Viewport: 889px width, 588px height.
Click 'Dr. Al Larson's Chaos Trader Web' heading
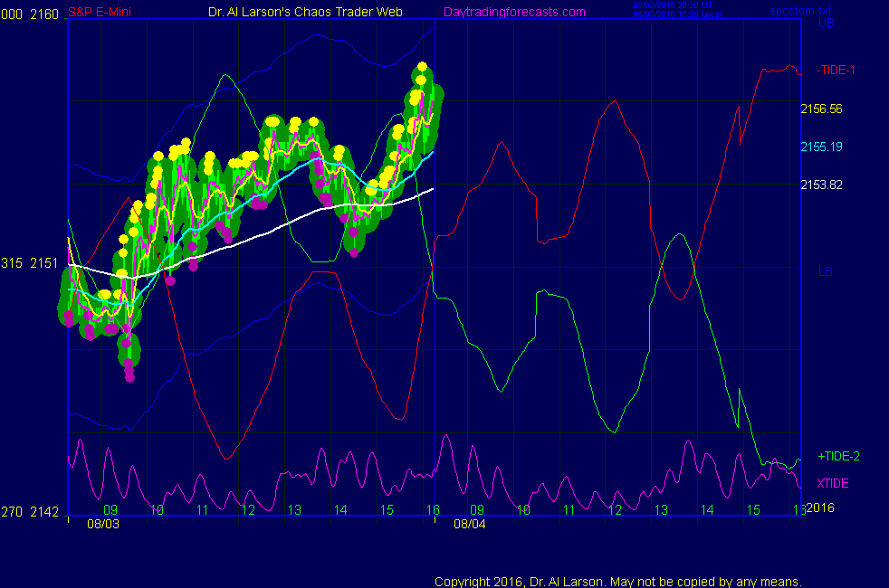click(305, 12)
